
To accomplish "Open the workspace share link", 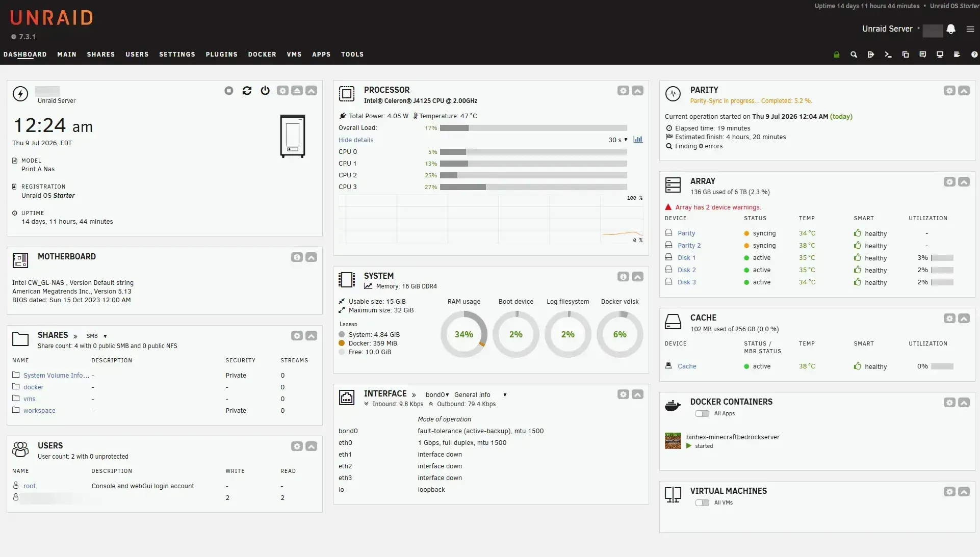I will pyautogui.click(x=39, y=411).
